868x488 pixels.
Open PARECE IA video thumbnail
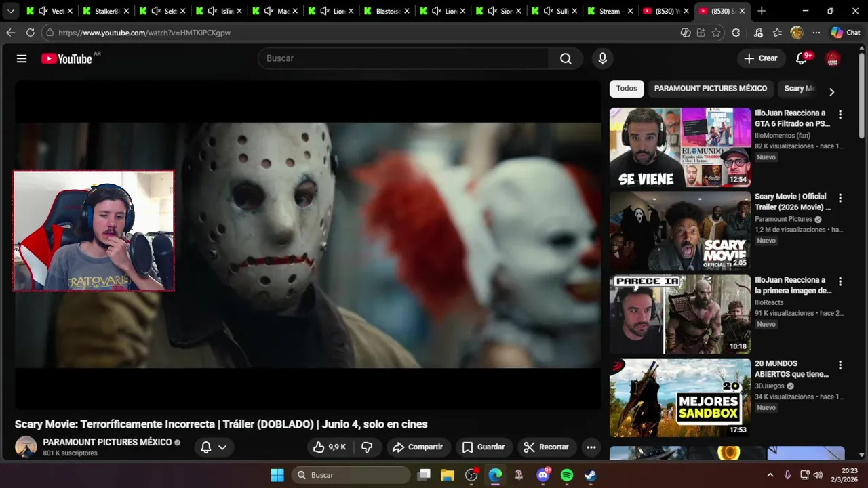tap(680, 314)
